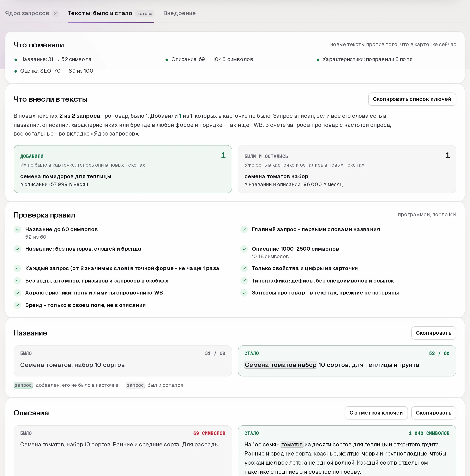This screenshot has width=470, height=476.
Task: Click the red «69 СИМВОЛОВ» counter
Action: [x=209, y=433]
